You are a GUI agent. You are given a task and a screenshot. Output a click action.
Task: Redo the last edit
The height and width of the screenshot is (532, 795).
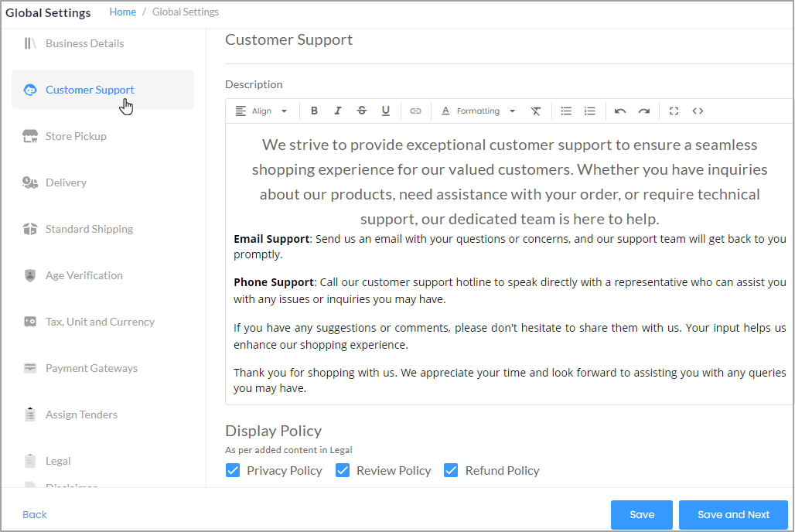click(644, 111)
